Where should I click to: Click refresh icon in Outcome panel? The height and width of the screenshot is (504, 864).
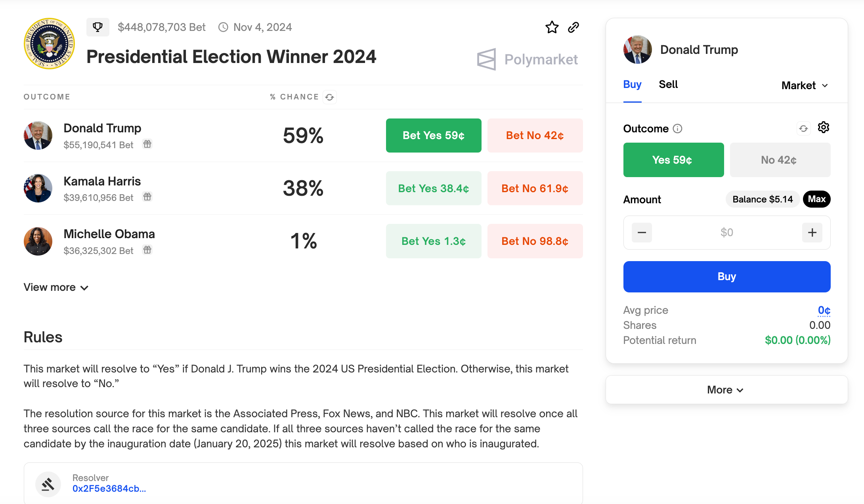pos(803,128)
